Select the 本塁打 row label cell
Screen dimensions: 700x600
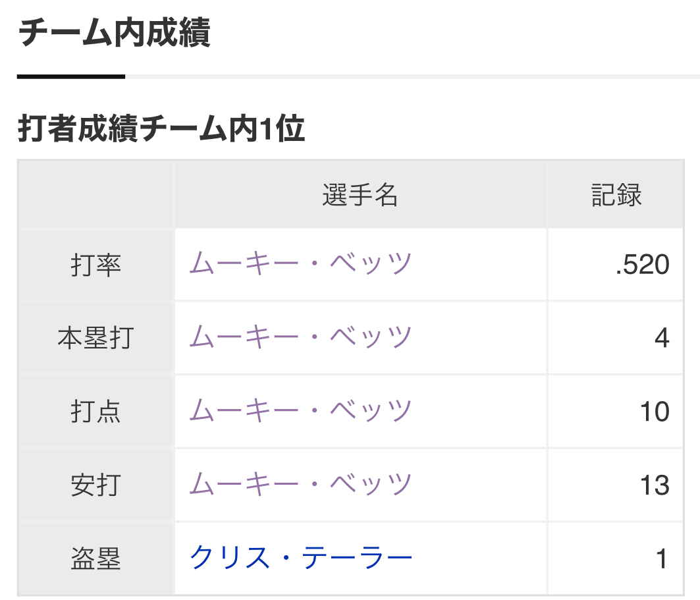(x=96, y=339)
